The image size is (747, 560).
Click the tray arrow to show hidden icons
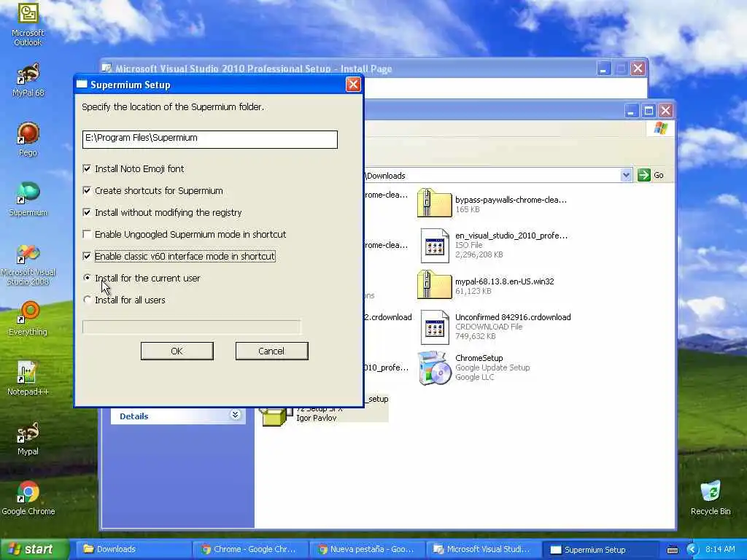(692, 550)
